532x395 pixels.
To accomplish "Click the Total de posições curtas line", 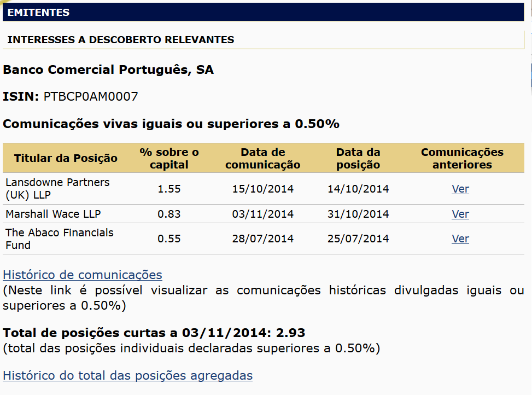I will pyautogui.click(x=154, y=333).
